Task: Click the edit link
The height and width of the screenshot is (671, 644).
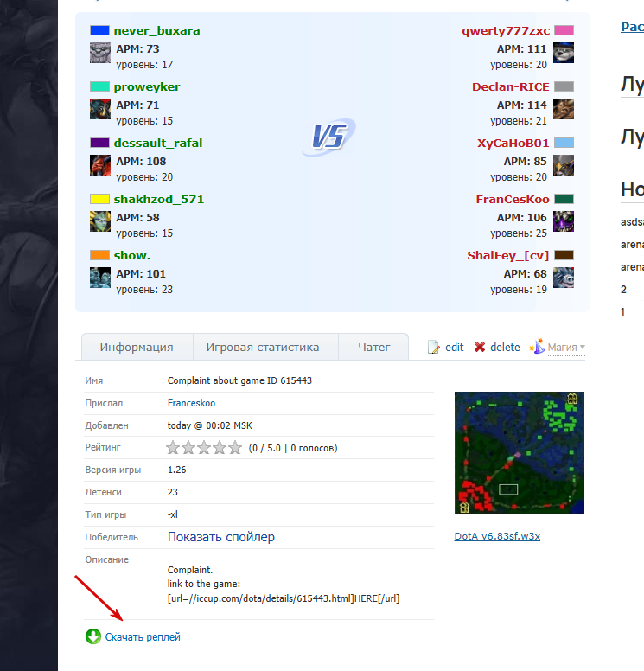Action: (455, 347)
